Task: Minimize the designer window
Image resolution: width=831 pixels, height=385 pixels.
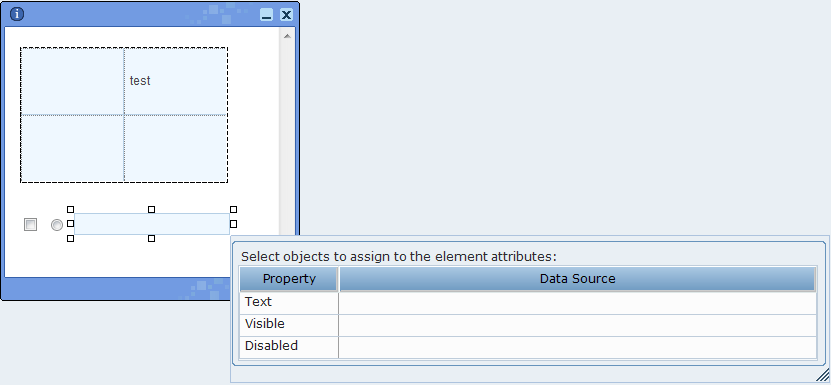Action: pyautogui.click(x=267, y=15)
